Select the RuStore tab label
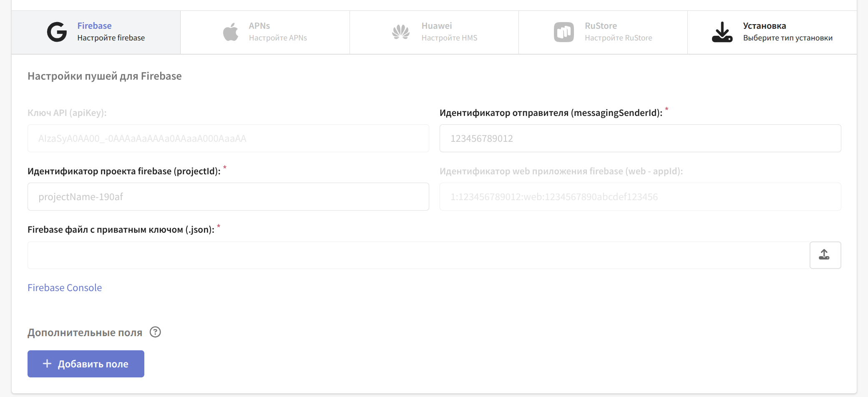The height and width of the screenshot is (397, 868). [601, 26]
